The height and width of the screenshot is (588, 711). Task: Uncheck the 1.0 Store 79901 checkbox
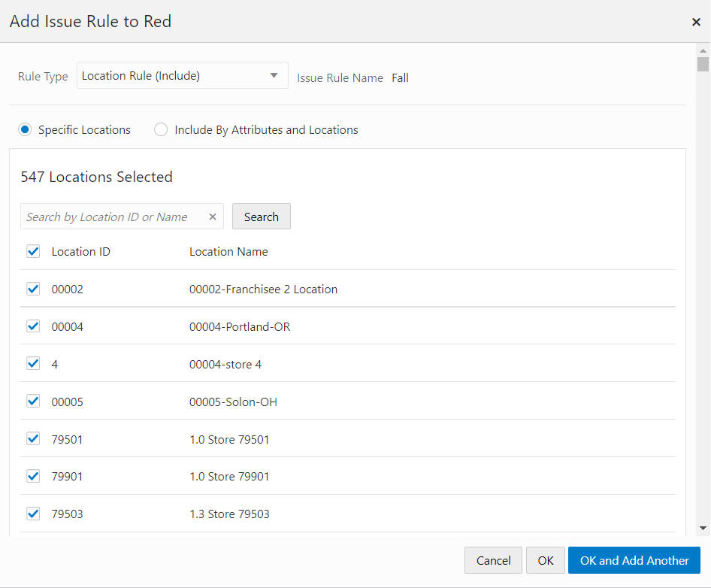click(33, 477)
